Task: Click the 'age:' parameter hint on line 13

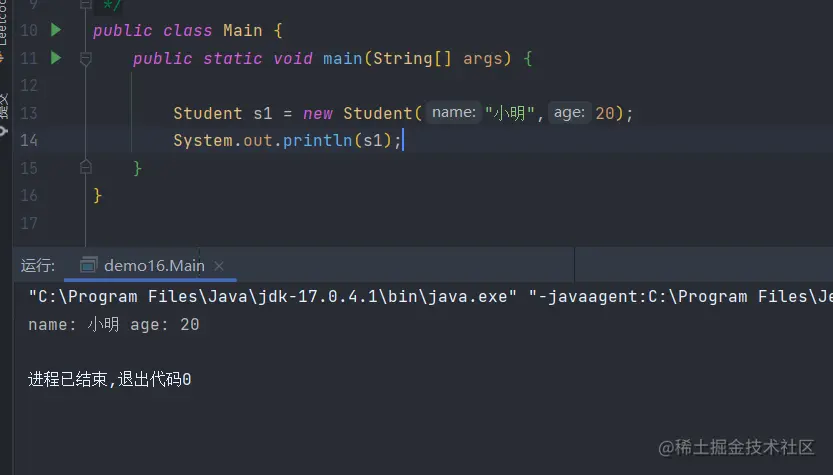Action: [x=570, y=113]
